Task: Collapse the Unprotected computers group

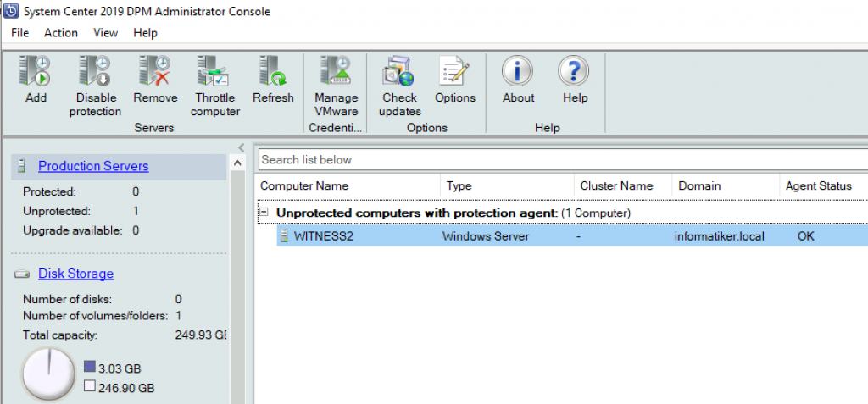Action: [x=265, y=213]
